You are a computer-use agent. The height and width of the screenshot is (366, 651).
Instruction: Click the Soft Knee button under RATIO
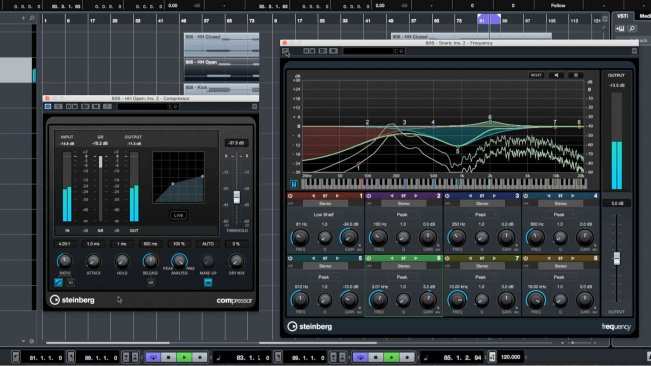click(59, 283)
